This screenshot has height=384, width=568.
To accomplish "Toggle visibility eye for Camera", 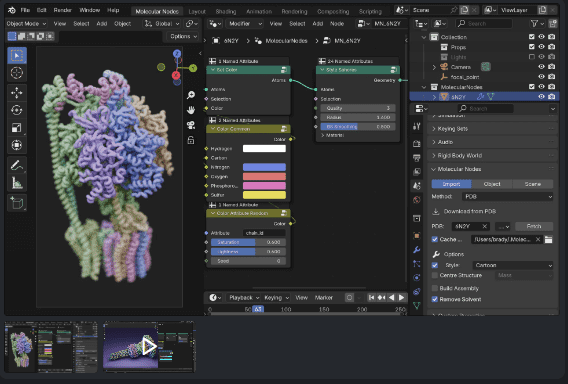I will (x=541, y=67).
